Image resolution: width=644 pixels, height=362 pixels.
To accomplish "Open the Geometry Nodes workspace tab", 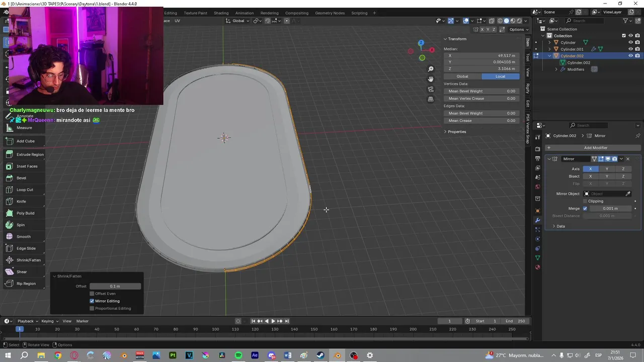I will point(330,13).
